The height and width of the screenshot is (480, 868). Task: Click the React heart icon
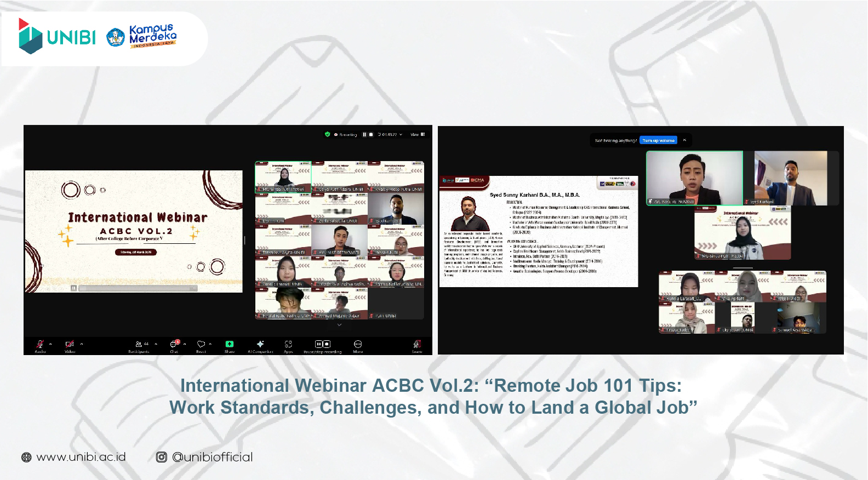tap(201, 344)
